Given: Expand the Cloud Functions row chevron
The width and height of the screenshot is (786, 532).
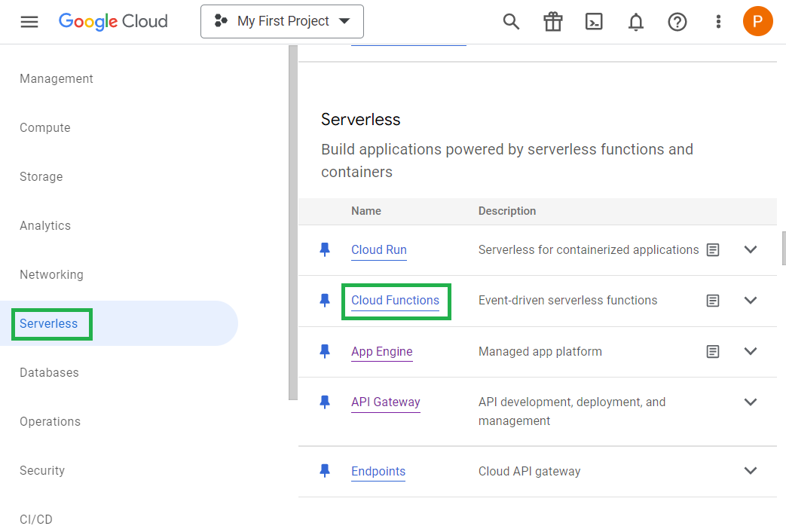Looking at the screenshot, I should point(751,300).
